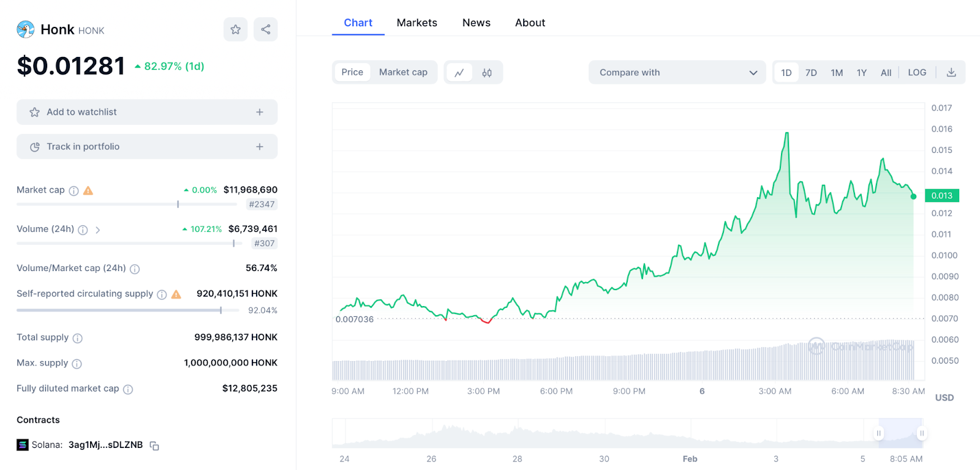Click the Solana chain logo

click(23, 445)
